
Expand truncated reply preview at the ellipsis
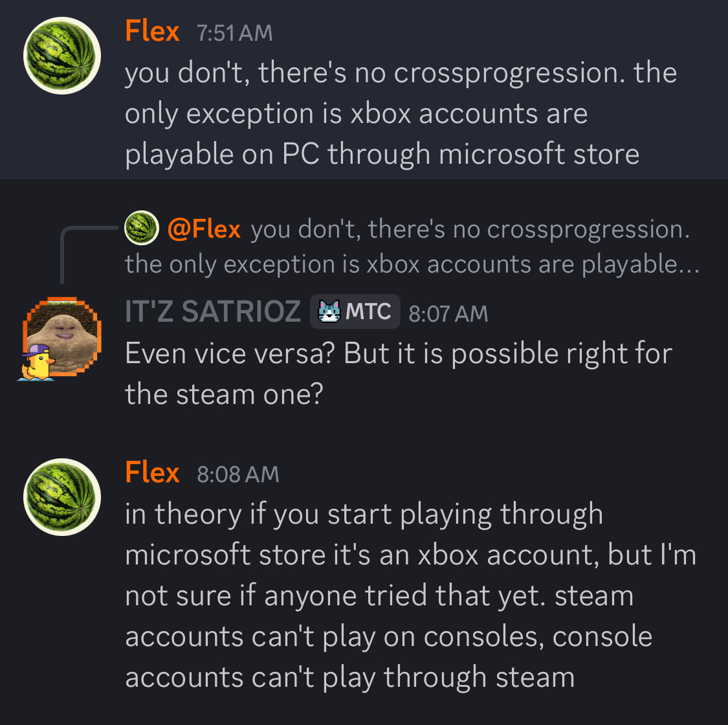click(686, 264)
